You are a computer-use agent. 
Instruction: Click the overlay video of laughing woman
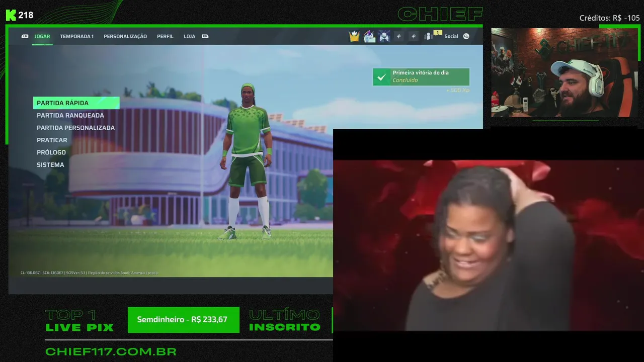pyautogui.click(x=489, y=245)
